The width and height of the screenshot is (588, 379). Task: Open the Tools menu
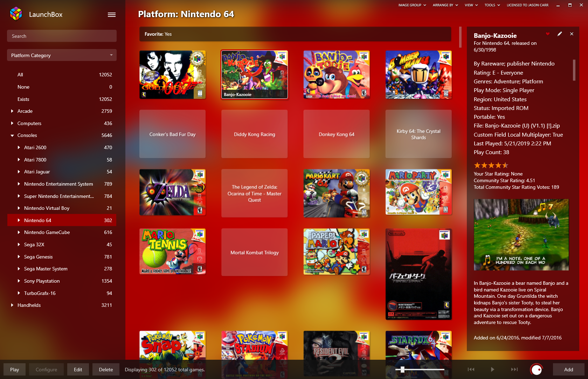pyautogui.click(x=492, y=5)
